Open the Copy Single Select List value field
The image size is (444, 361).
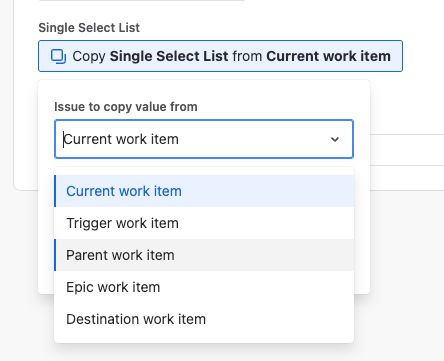[220, 56]
